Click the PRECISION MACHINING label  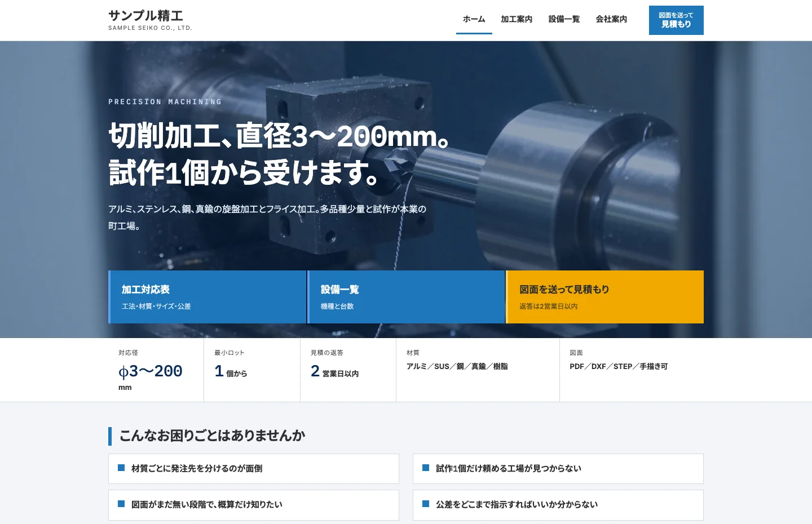(165, 102)
